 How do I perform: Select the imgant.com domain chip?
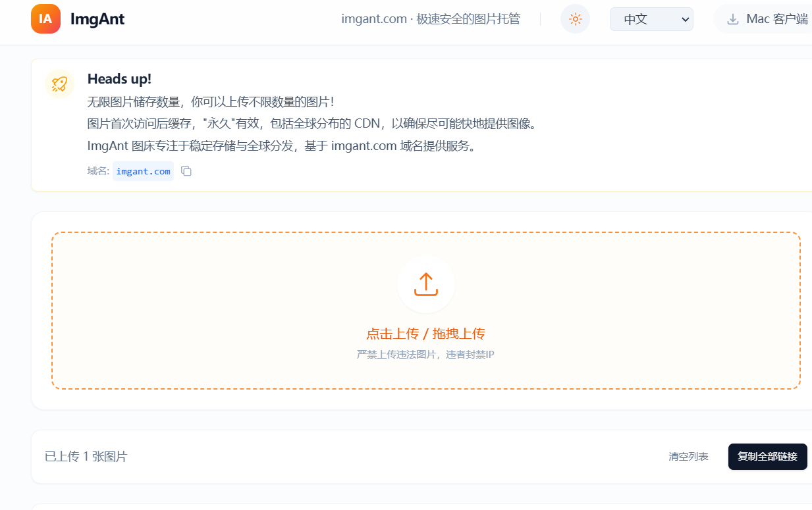tap(143, 171)
